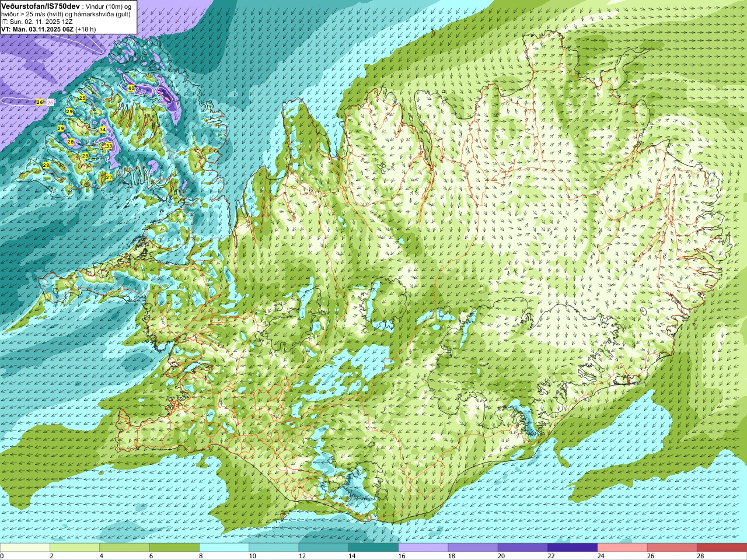Click the 0–2 m/s palest legend swatch
Screen dimensions: 747x560
point(25,548)
